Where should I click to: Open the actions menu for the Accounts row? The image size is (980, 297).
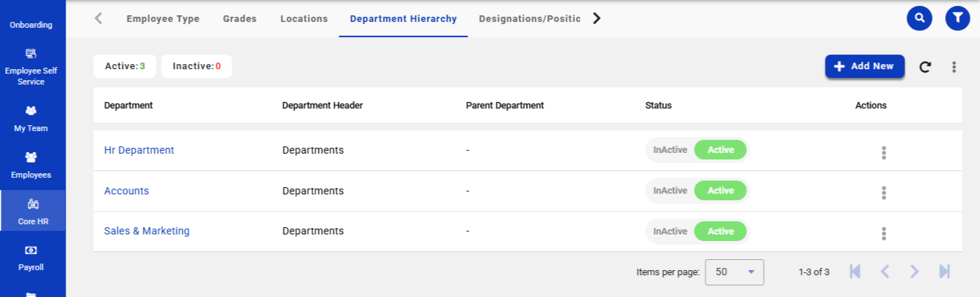[884, 192]
